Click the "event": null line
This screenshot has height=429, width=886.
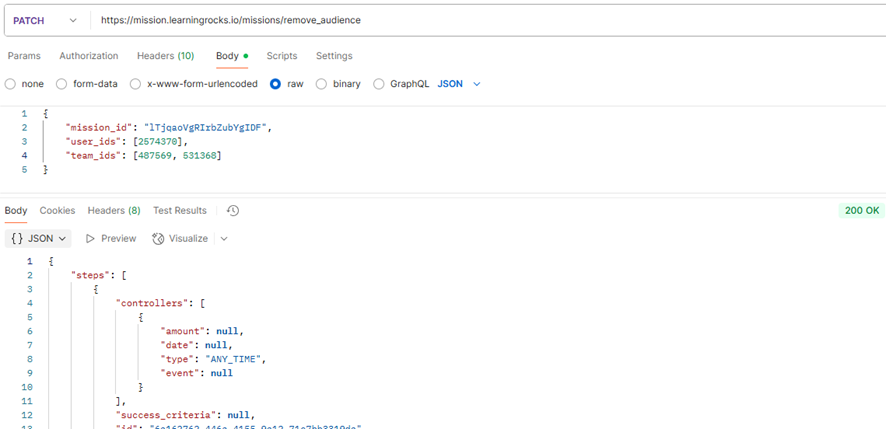[196, 373]
